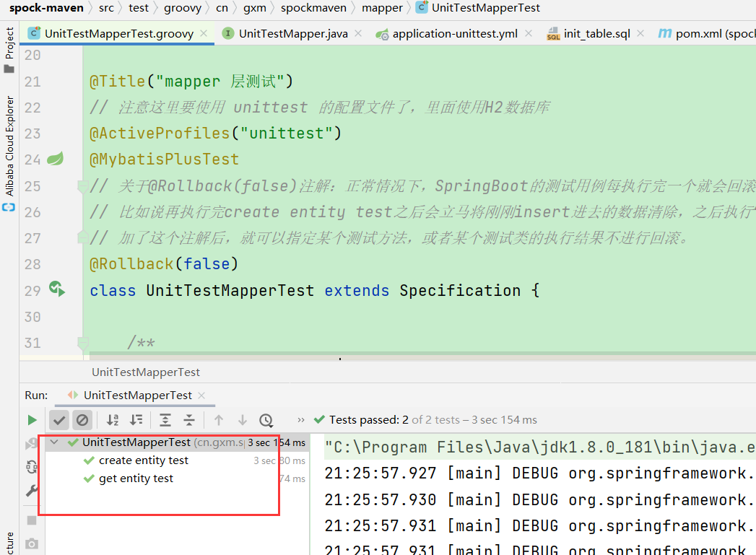This screenshot has height=555, width=756.
Task: Toggle auto-test icon in Run sidebar
Action: 31,466
